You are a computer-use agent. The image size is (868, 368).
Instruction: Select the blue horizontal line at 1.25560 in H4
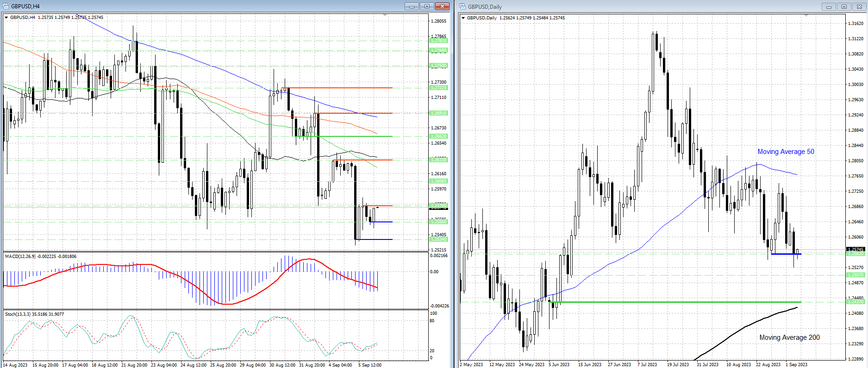381,222
